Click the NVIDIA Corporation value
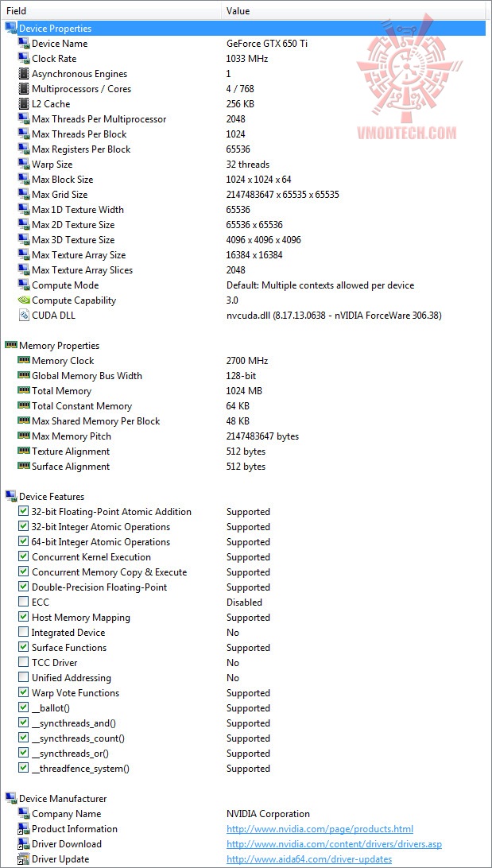Image resolution: width=492 pixels, height=868 pixels. tap(268, 814)
